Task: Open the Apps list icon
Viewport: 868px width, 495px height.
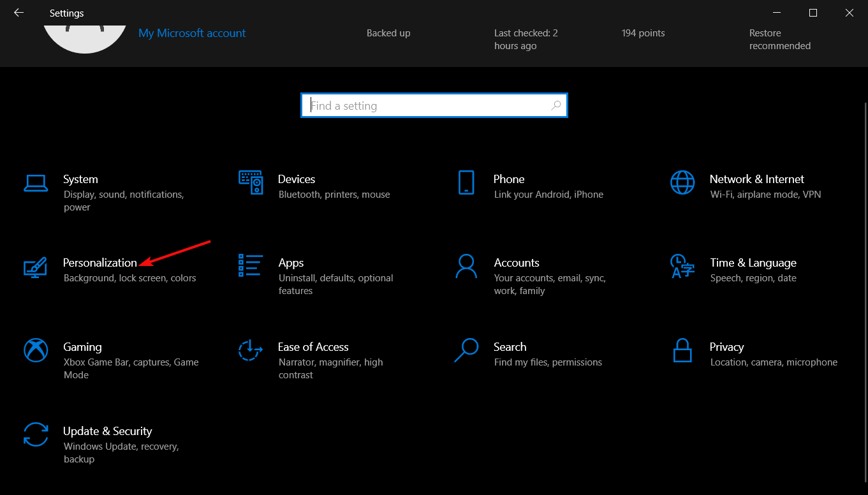Action: (251, 265)
